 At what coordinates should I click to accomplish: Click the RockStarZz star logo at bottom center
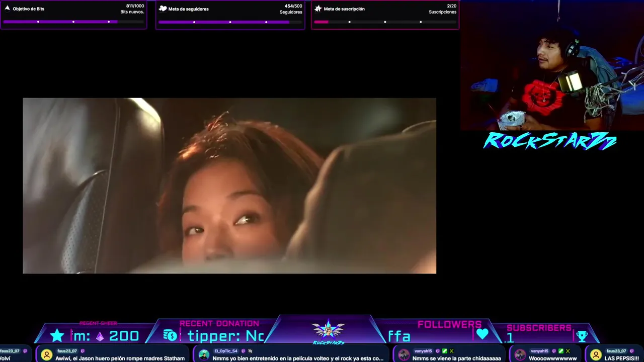click(x=328, y=332)
